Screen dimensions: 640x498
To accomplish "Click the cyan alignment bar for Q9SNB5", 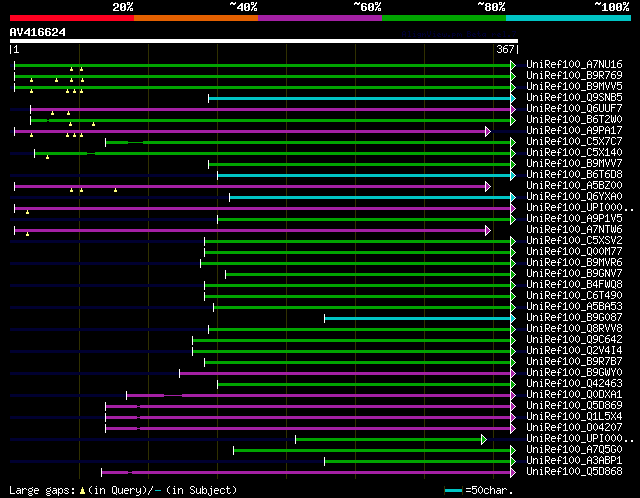I will [360, 98].
